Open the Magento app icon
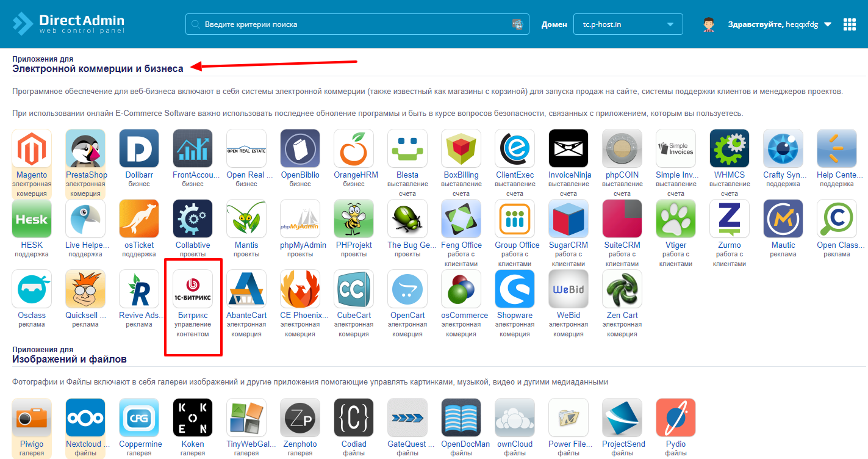Screen dimensions: 868x459 point(32,148)
